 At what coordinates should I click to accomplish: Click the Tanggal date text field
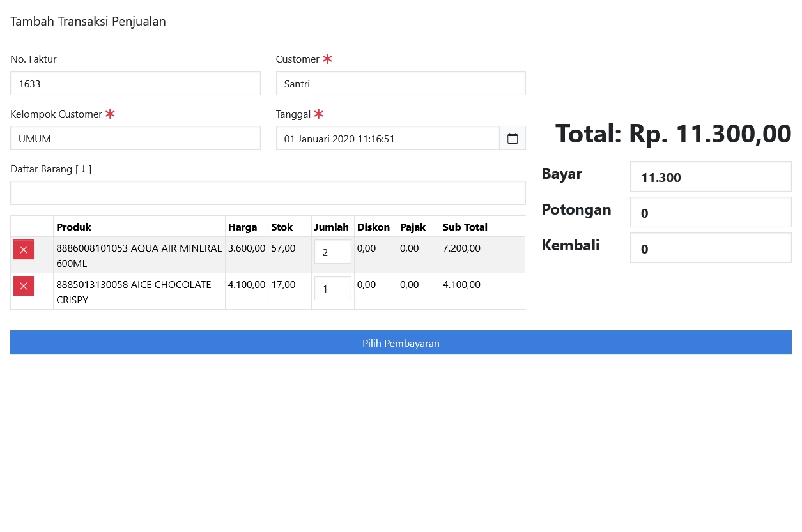coord(387,139)
